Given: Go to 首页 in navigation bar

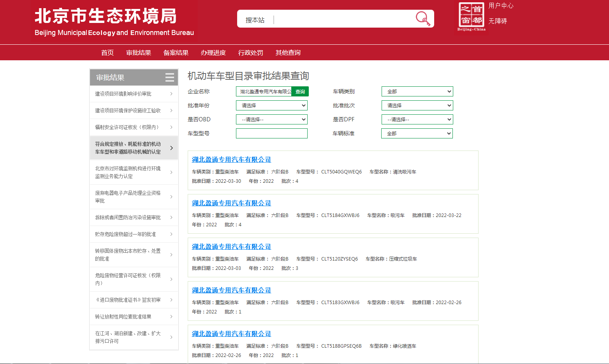Looking at the screenshot, I should click(107, 52).
